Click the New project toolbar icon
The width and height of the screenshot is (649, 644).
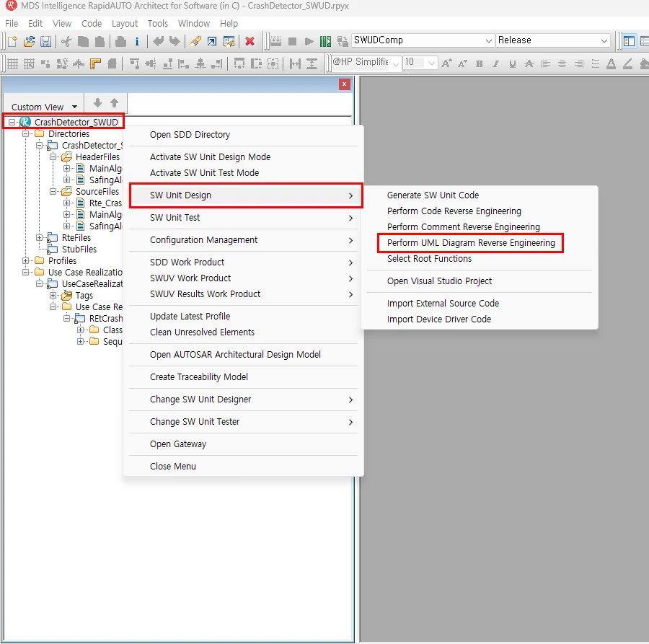coord(12,41)
